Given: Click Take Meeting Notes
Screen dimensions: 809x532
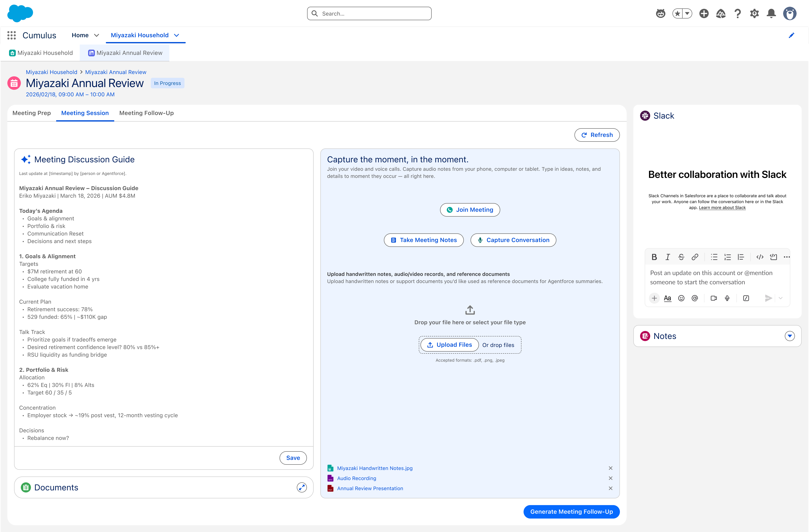Looking at the screenshot, I should click(423, 240).
